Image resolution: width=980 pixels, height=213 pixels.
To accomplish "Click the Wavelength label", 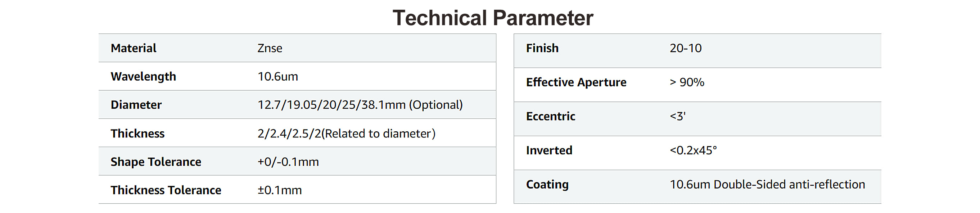I will 144,76.
